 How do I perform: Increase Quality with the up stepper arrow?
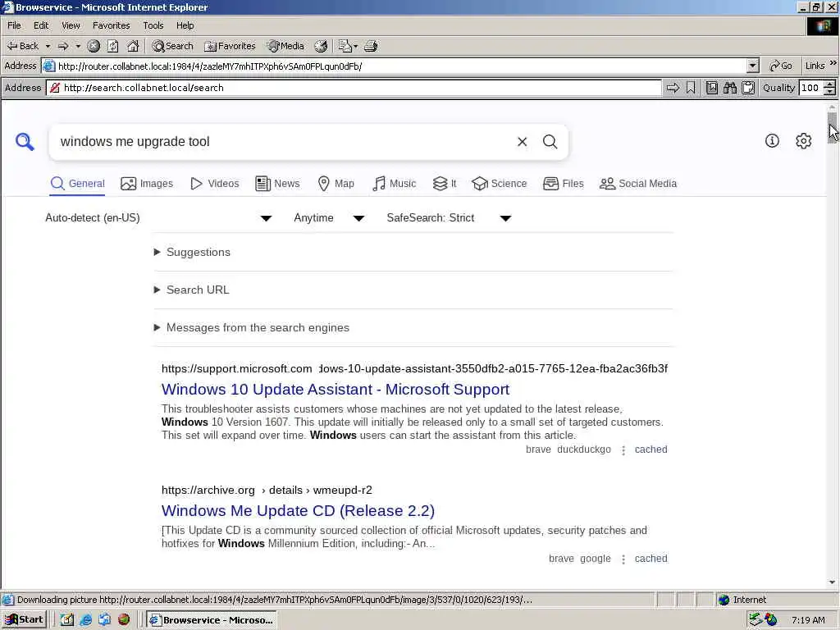click(830, 84)
